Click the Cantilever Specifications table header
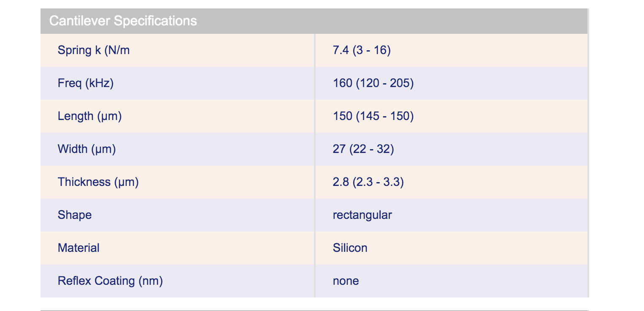Viewport: 644px width, 311px height. click(123, 21)
